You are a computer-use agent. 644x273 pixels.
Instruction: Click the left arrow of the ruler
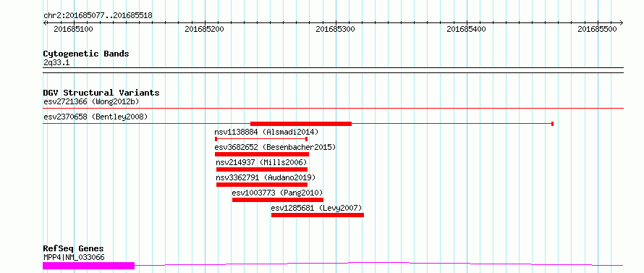pos(46,22)
